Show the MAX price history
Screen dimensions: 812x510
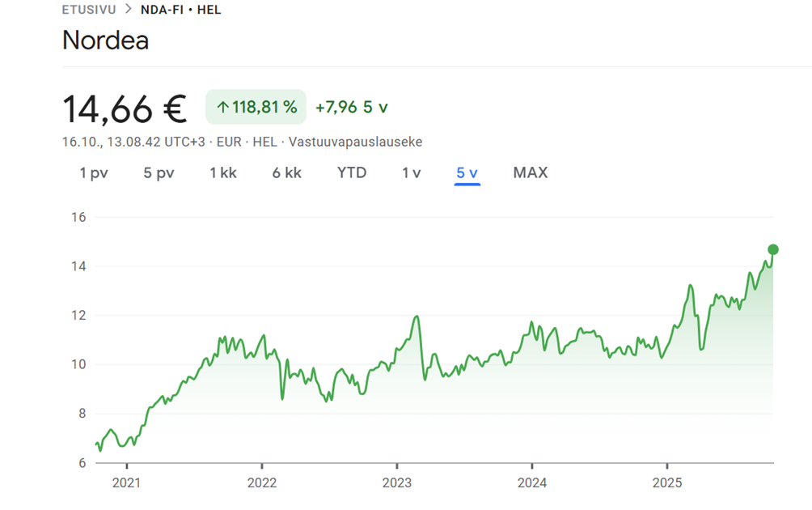[531, 172]
